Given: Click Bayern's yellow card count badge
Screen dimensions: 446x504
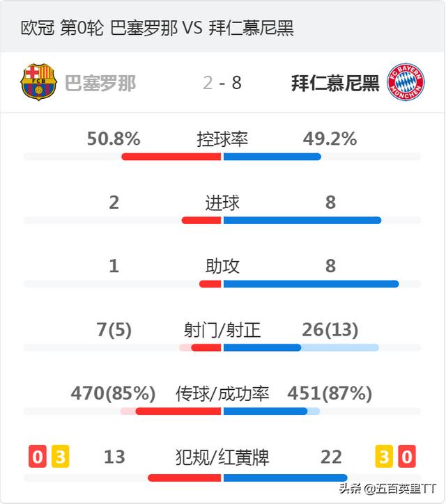Looking at the screenshot, I should (x=384, y=456).
